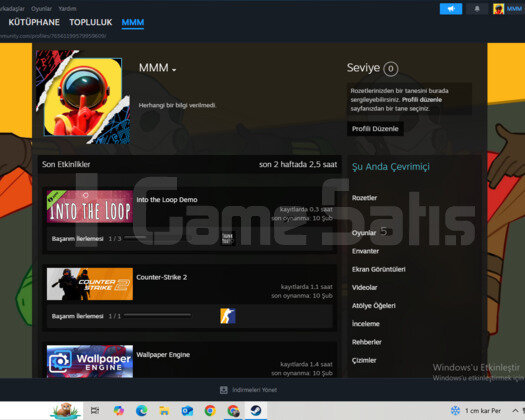Open the Counter-Strike 2 title link

tap(161, 277)
